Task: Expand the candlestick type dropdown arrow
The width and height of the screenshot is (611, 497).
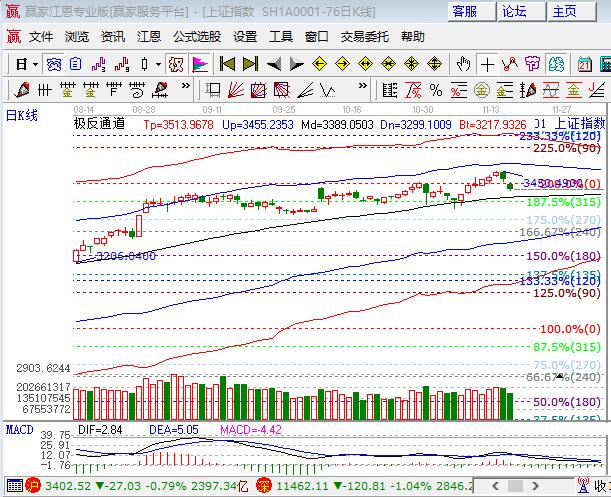Action: [159, 63]
